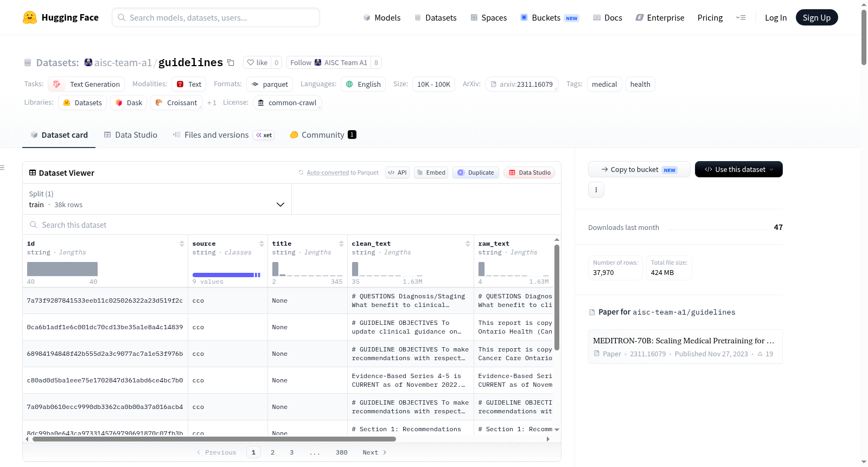Click the common-crawl license tag
Screen dimensions: 868x467
click(288, 103)
